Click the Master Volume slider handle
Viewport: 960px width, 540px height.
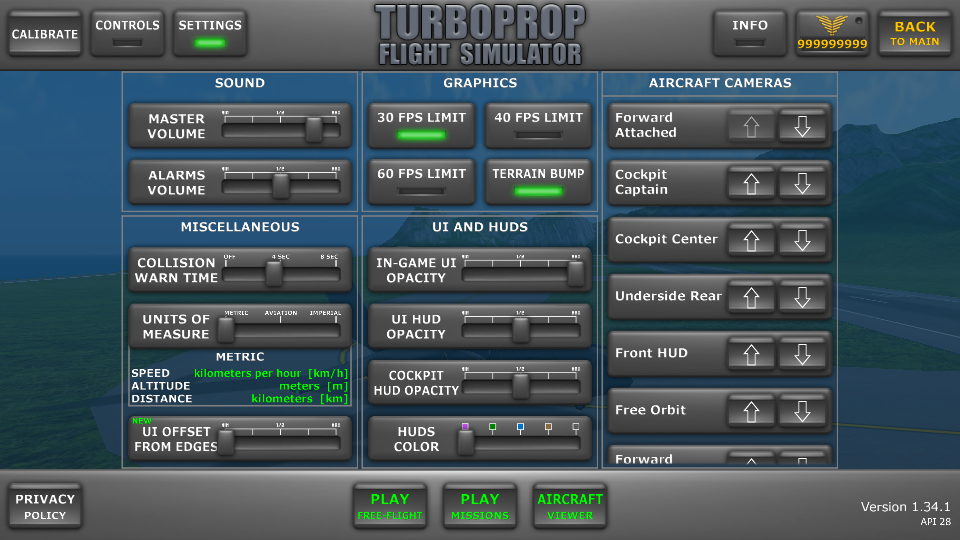314,130
